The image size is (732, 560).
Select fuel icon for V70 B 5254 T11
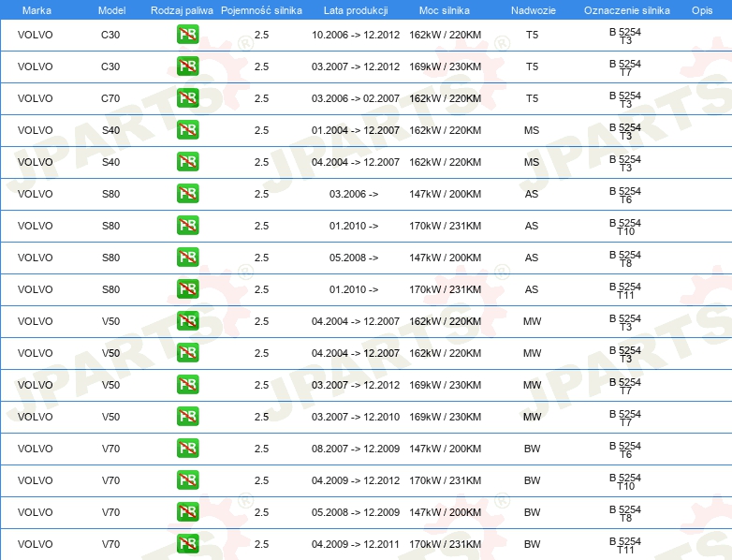[x=187, y=544]
